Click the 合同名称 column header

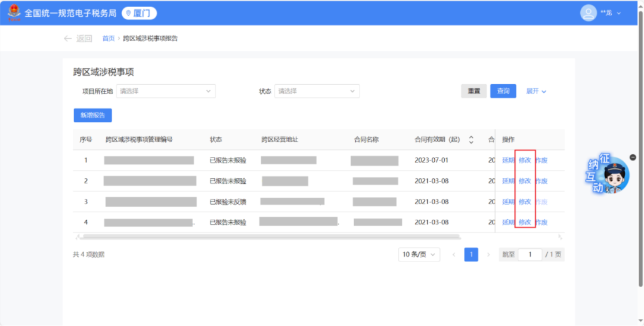click(366, 140)
